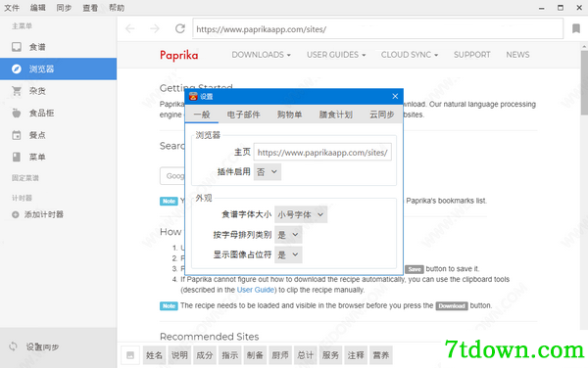Click 设置同步 at sidebar bottom
Image resolution: width=588 pixels, height=368 pixels.
point(42,347)
